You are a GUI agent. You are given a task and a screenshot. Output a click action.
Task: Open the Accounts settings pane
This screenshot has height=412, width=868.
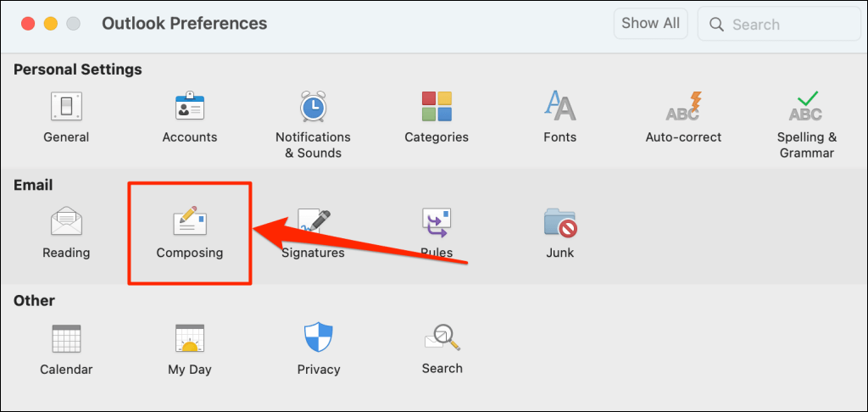click(x=190, y=108)
